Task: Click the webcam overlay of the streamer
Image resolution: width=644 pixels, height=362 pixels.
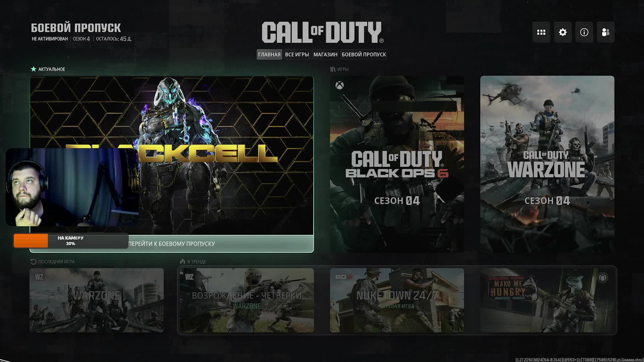Action: (x=72, y=187)
